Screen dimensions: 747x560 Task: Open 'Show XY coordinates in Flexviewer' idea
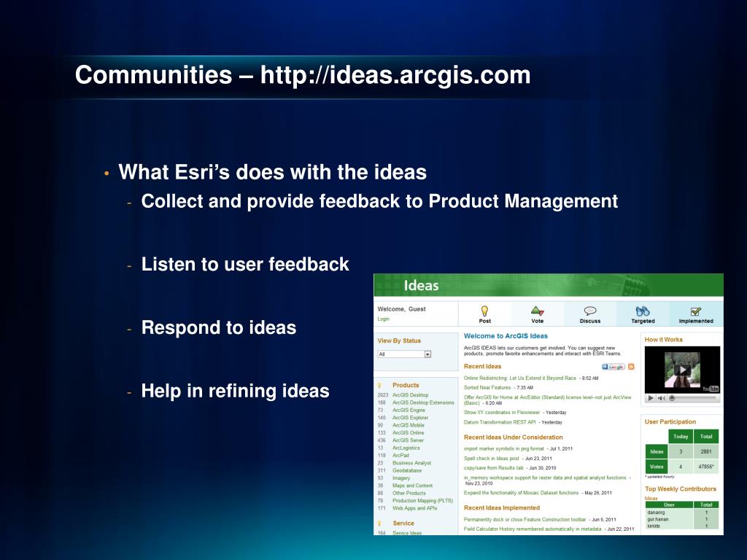502,413
